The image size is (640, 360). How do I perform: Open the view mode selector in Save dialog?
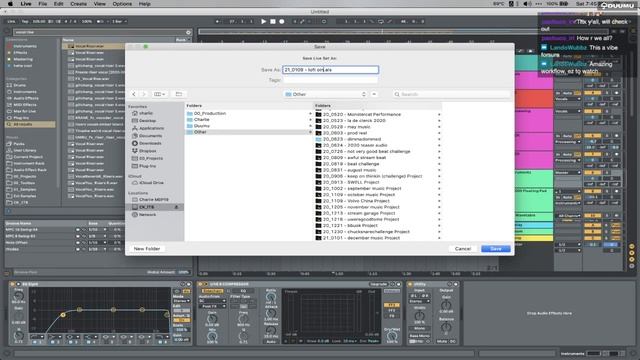pyautogui.click(x=159, y=94)
